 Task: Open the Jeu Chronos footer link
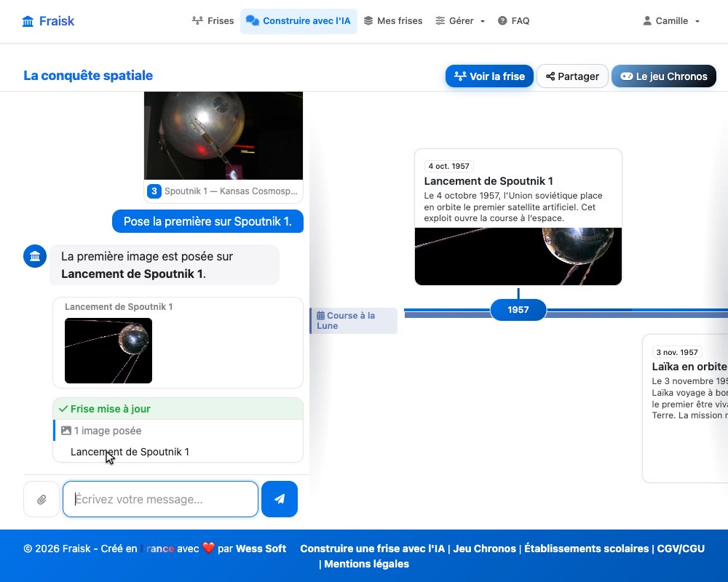484,549
